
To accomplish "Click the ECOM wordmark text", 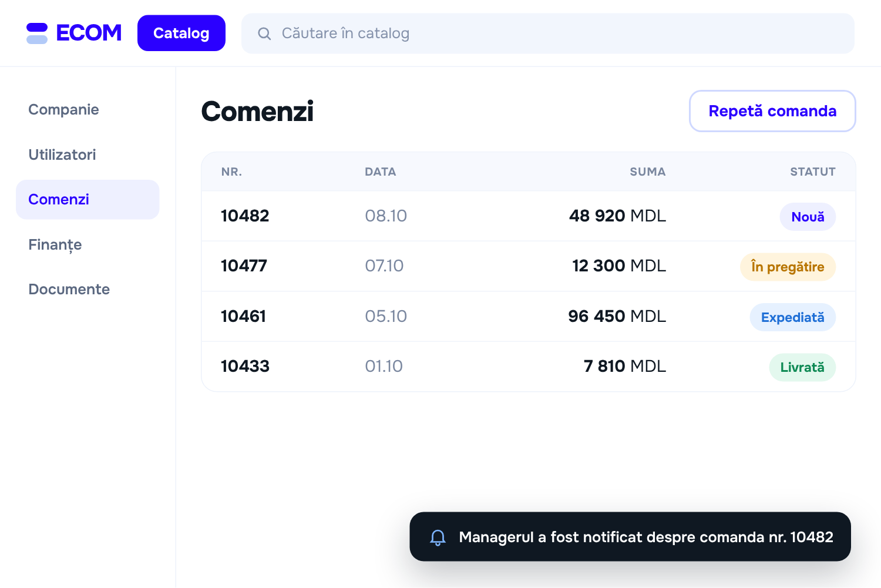I will (89, 33).
